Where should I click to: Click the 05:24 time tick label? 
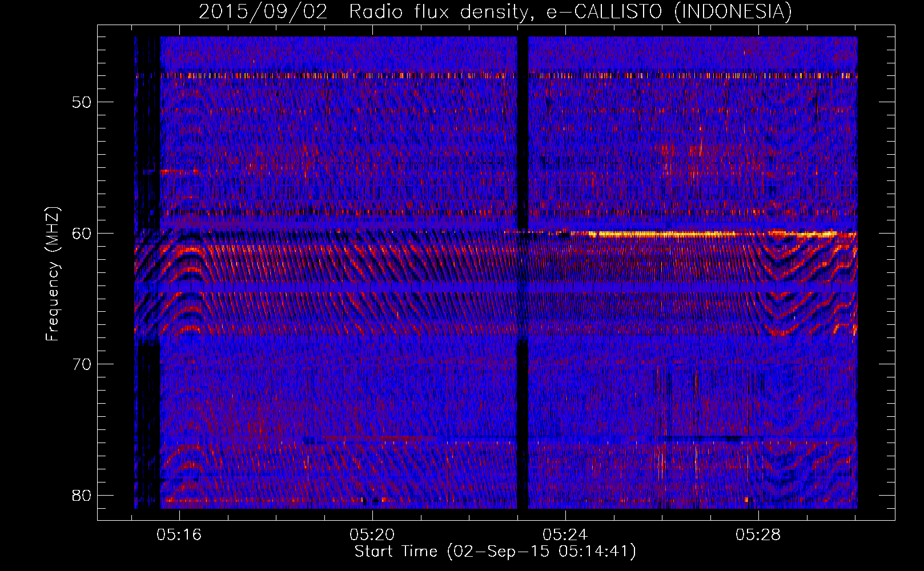pos(565,535)
